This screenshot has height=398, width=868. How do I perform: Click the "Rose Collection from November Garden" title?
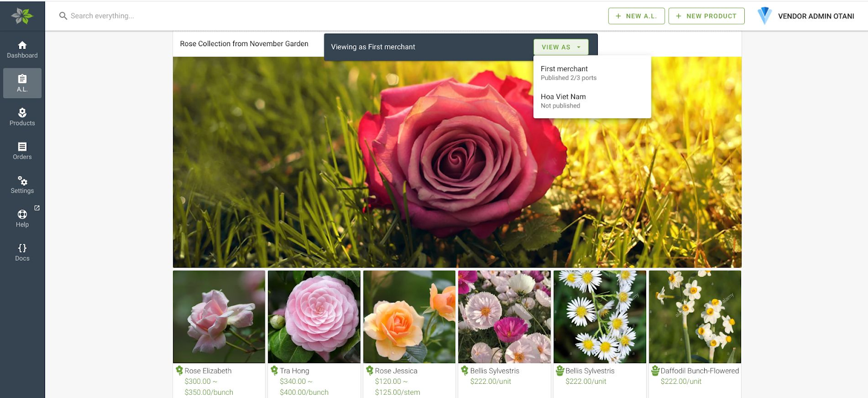click(244, 44)
